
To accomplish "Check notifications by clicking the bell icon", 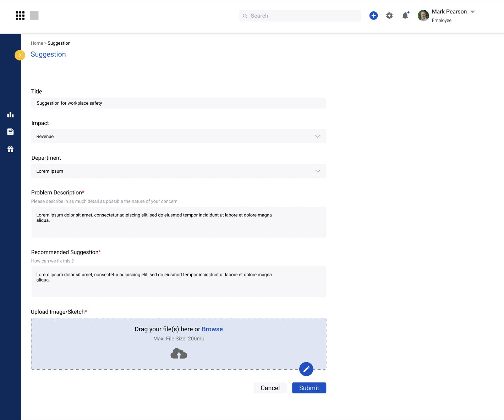I will pyautogui.click(x=405, y=16).
